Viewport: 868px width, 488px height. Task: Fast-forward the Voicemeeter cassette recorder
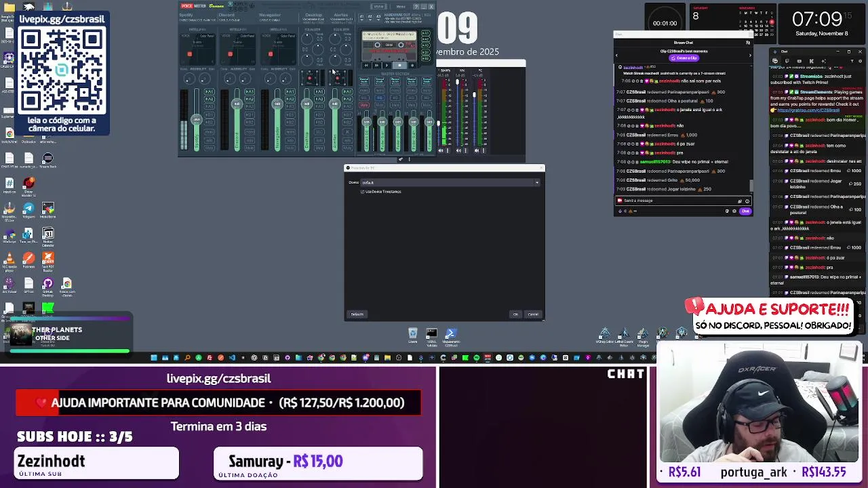376,65
